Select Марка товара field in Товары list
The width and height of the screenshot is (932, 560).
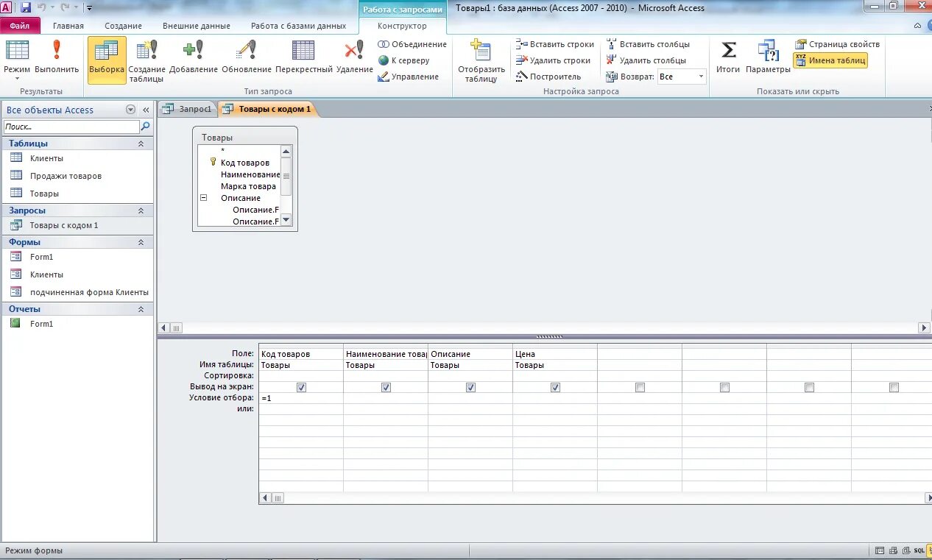click(248, 186)
